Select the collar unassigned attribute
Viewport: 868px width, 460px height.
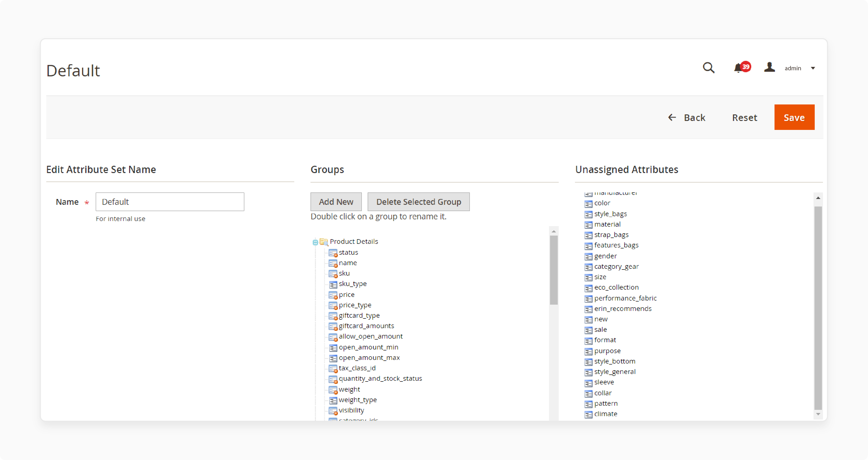(603, 393)
